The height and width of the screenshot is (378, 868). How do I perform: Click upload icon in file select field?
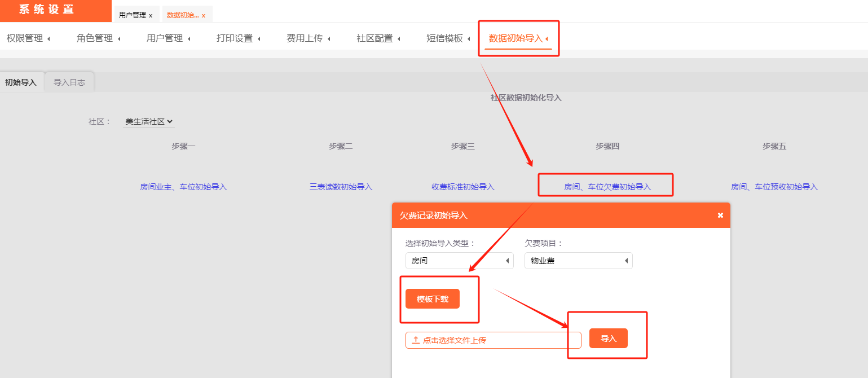click(x=416, y=340)
